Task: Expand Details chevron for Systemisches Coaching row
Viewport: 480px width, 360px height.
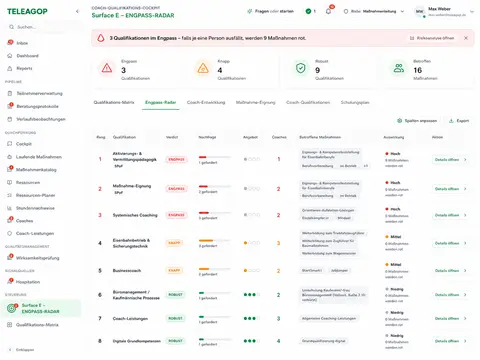Action: (x=465, y=215)
